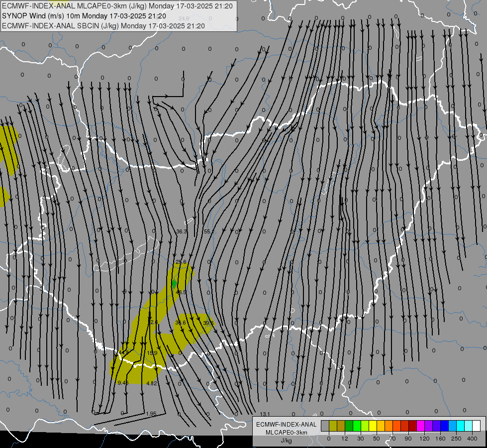Select the white swatch at legend end
The height and width of the screenshot is (448, 487).
(477, 426)
